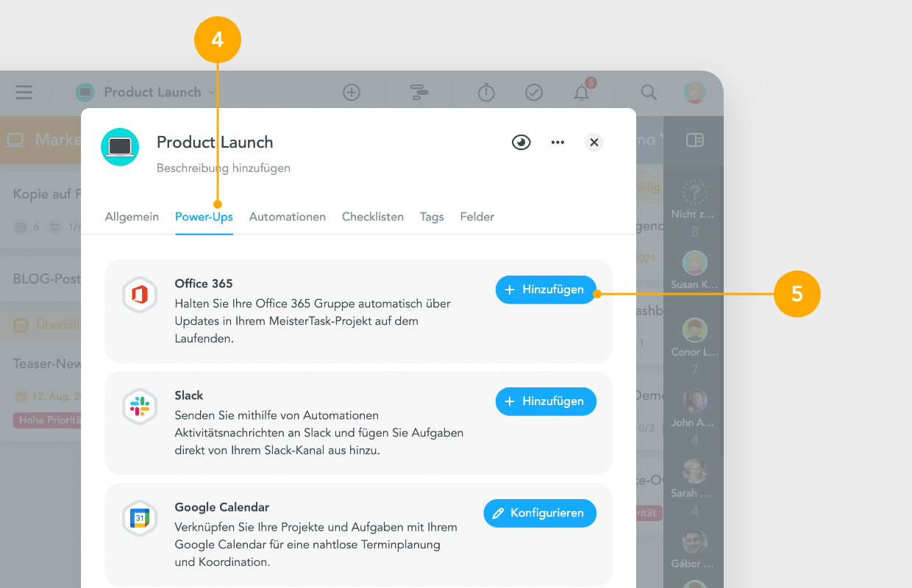Click the Product Launch project laptop icon
Image resolution: width=912 pixels, height=588 pixels.
(120, 146)
